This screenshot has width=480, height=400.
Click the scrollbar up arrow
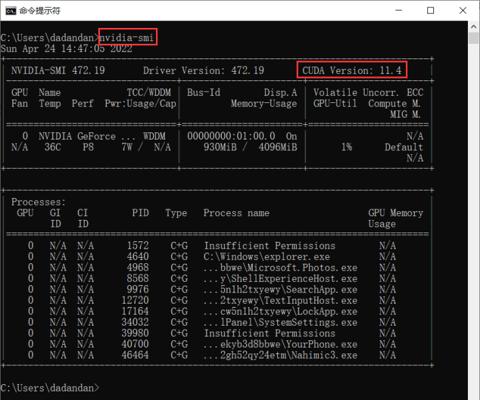[474, 27]
